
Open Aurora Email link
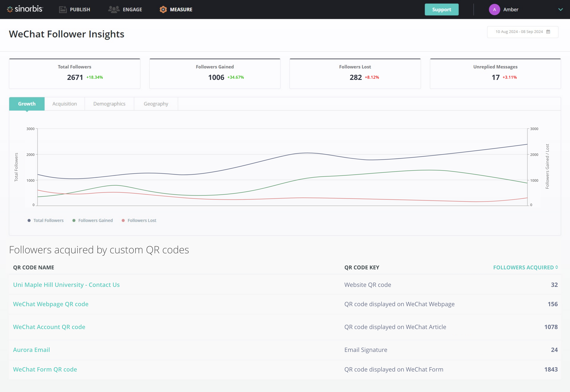click(x=31, y=350)
